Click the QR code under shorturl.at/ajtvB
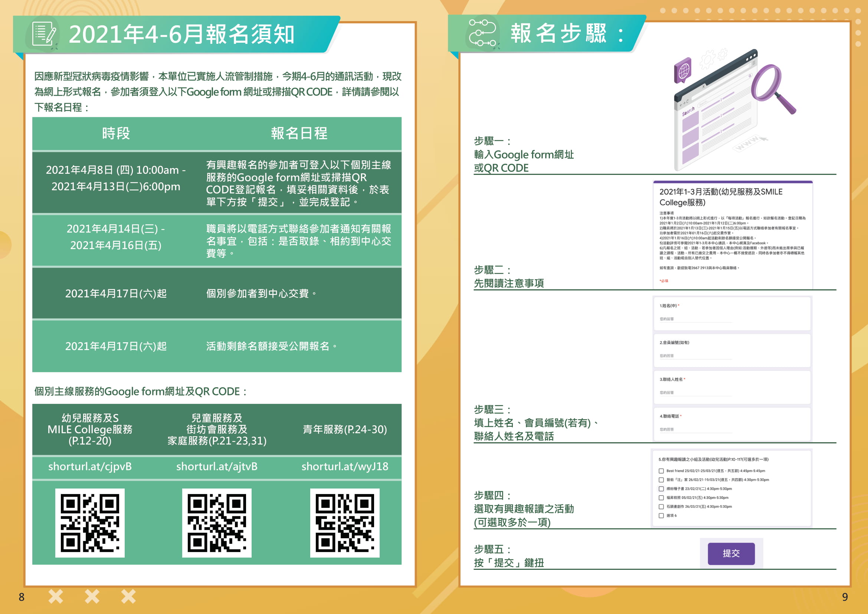Screen dimensions: 868x614 pos(217,523)
